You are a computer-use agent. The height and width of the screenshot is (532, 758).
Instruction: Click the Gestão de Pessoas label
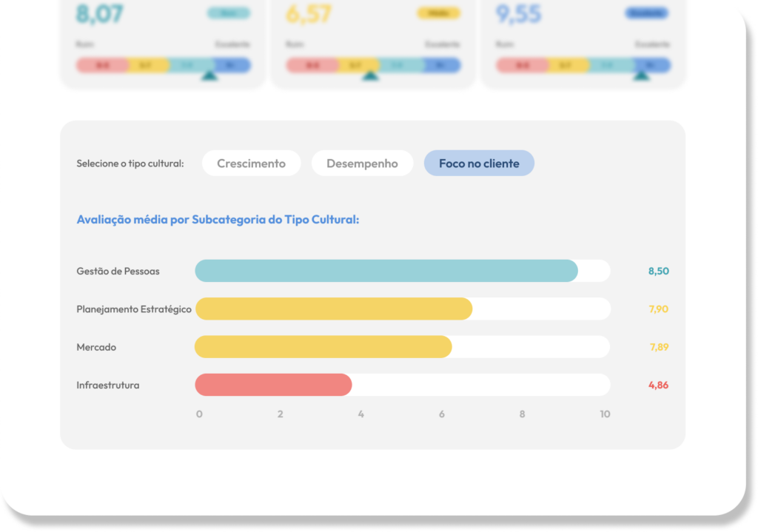pos(118,271)
